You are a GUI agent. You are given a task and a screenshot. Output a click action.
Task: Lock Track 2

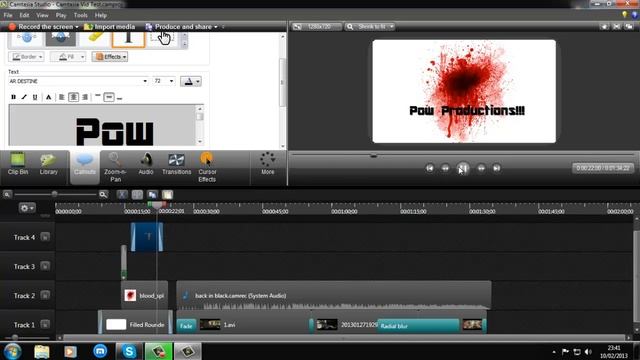tap(45, 295)
